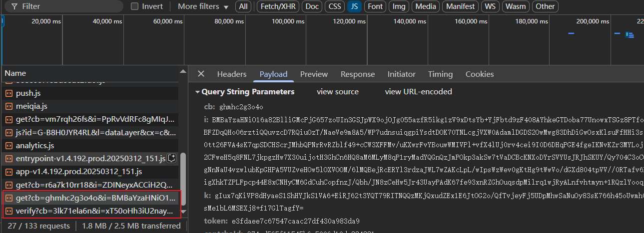644x233 pixels.
Task: Click the 1.8 MB / 2.5 MB transferred status
Action: tap(131, 226)
